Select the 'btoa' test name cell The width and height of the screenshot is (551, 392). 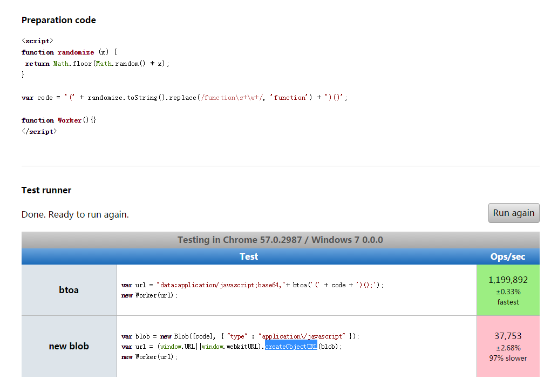[x=69, y=290]
